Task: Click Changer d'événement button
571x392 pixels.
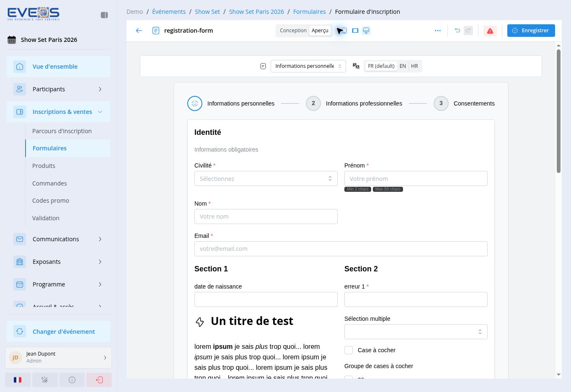Action: [58, 332]
